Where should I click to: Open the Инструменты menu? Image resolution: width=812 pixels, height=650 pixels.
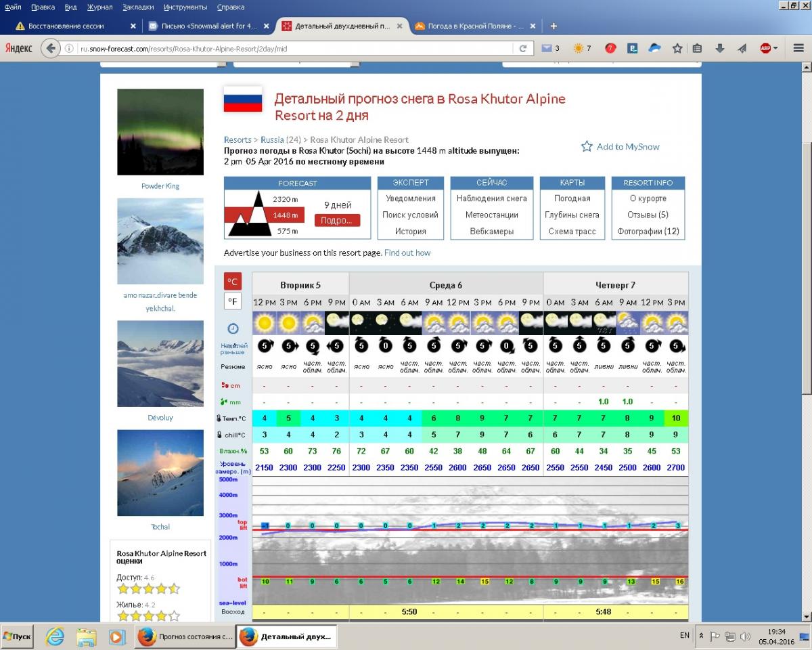[x=185, y=7]
